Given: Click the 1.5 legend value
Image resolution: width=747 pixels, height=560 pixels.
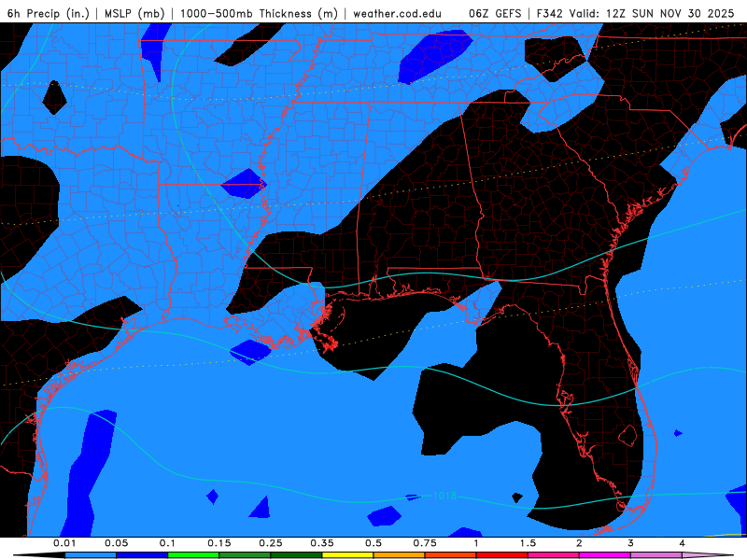Looking at the screenshot, I should point(528,543).
